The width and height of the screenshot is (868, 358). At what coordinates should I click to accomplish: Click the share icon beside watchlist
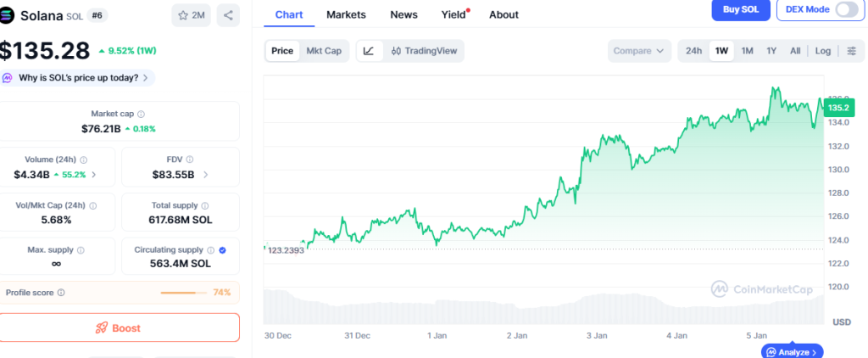228,15
